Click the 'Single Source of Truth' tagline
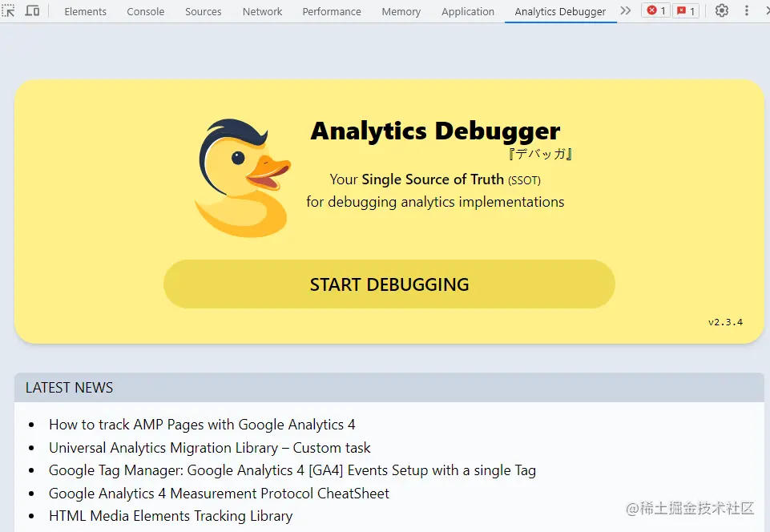Screen dimensions: 770x532 point(433,179)
